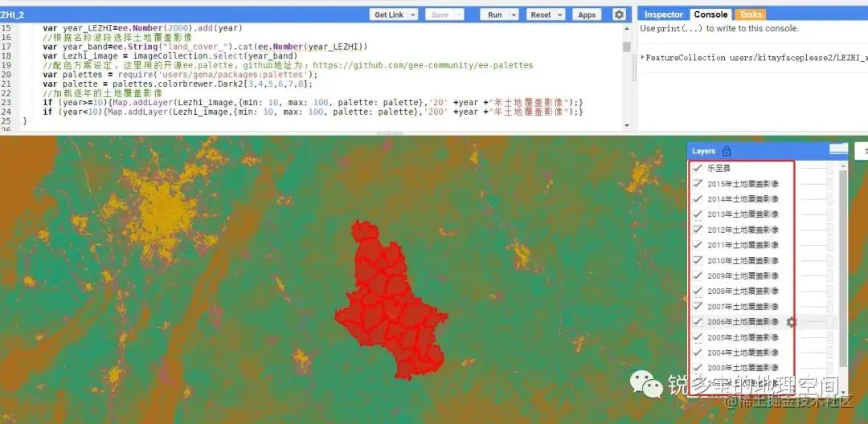Open the code editor settings gear
This screenshot has width=868, height=424.
(x=619, y=14)
